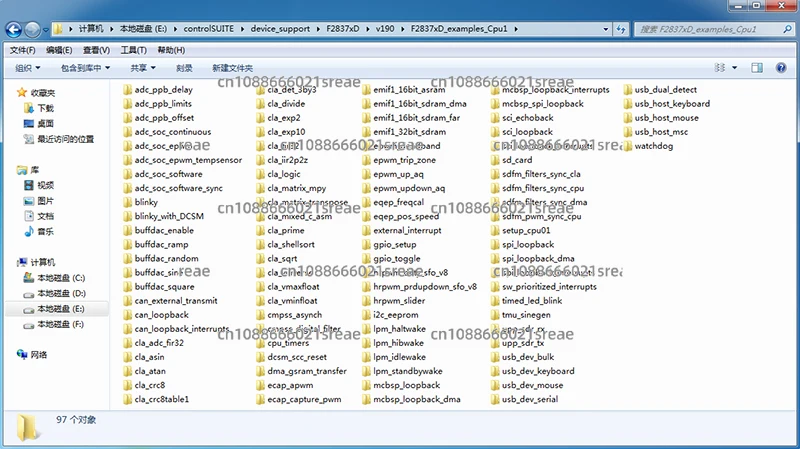Screen dimensions: 800x449
Task: Open 本地磁盘 (F:) drive
Action: (60, 324)
